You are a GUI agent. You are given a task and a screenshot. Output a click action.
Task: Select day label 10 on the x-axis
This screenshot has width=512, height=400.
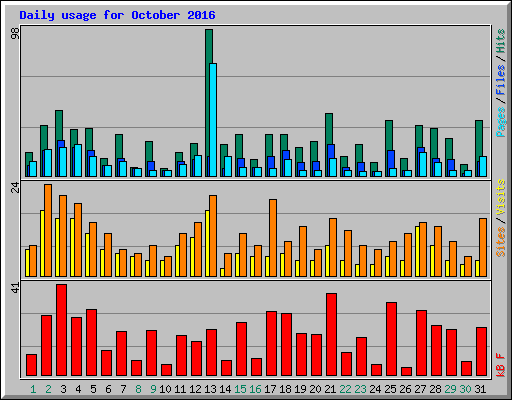coord(165,389)
